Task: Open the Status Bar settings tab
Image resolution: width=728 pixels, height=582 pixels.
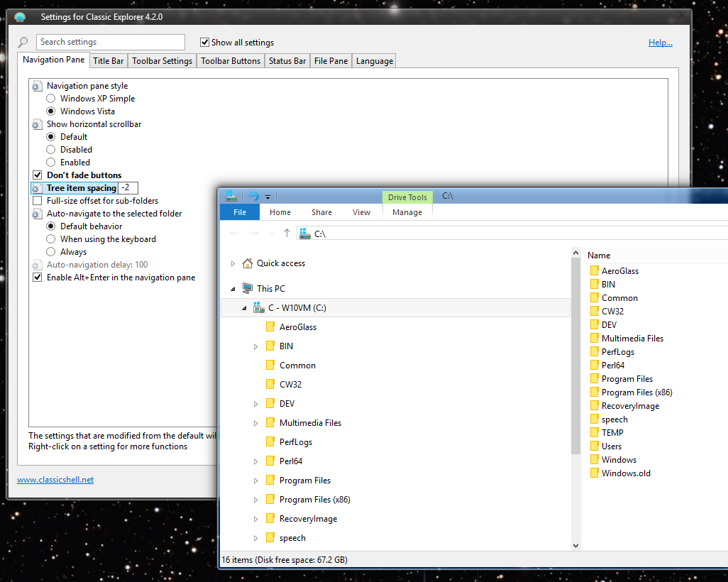Action: (287, 61)
